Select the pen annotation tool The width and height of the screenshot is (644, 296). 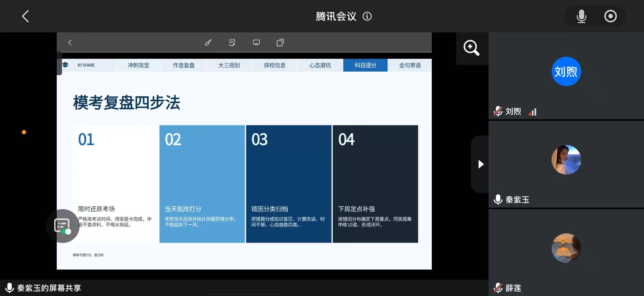[208, 42]
